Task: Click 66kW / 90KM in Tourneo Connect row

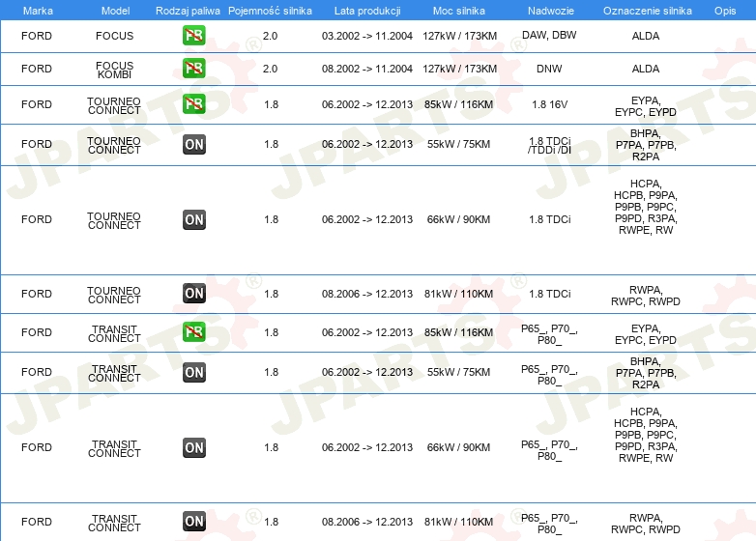Action: [458, 219]
